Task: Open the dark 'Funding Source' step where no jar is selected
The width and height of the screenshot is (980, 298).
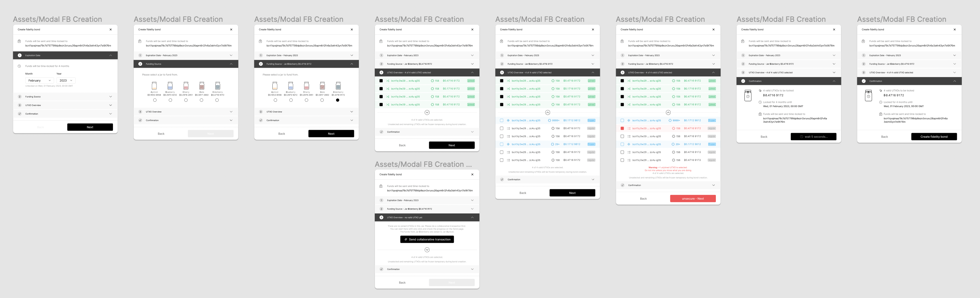Action: (186, 64)
